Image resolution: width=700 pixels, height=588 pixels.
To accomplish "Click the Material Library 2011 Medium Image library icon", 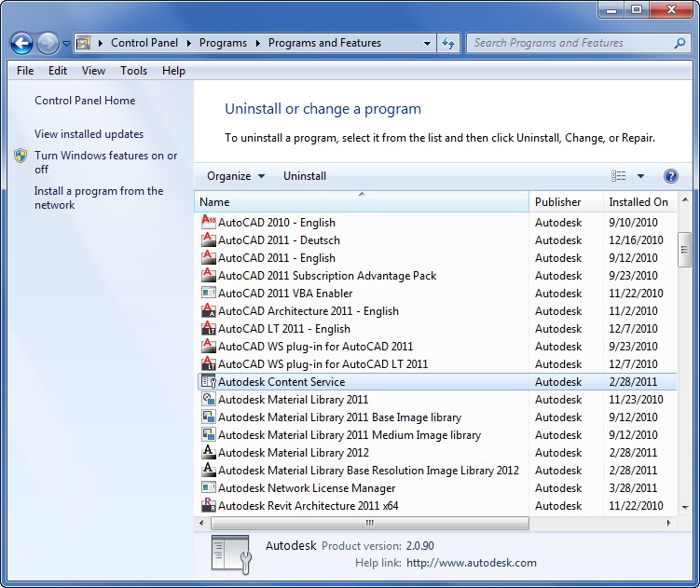I will (209, 434).
